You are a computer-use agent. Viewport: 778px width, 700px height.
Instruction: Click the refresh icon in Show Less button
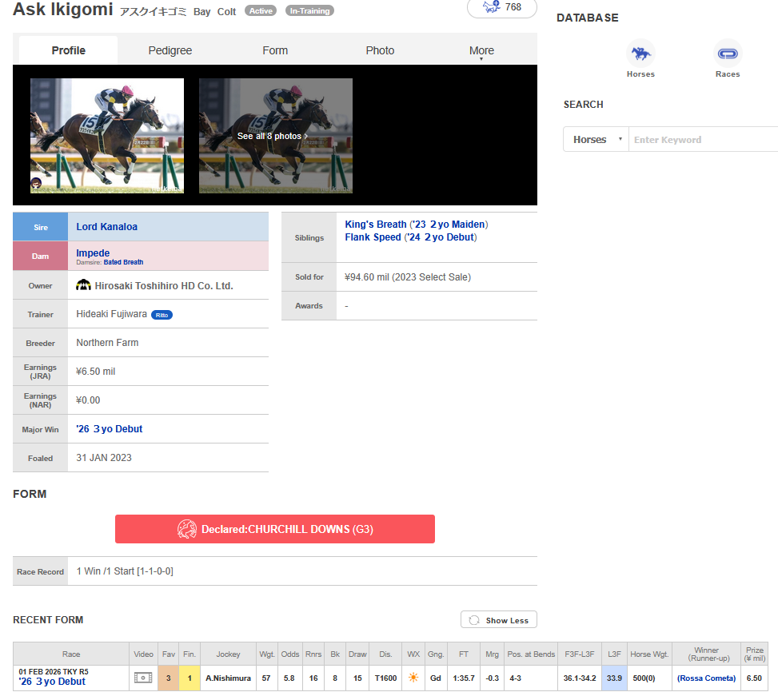474,620
